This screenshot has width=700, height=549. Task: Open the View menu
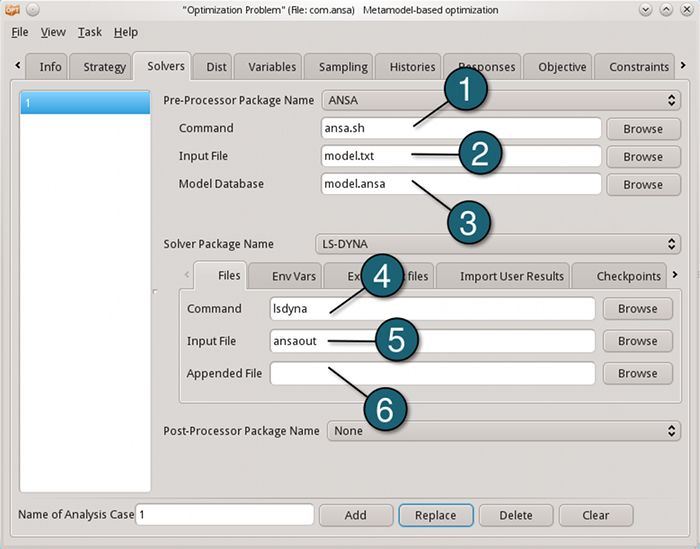point(53,32)
